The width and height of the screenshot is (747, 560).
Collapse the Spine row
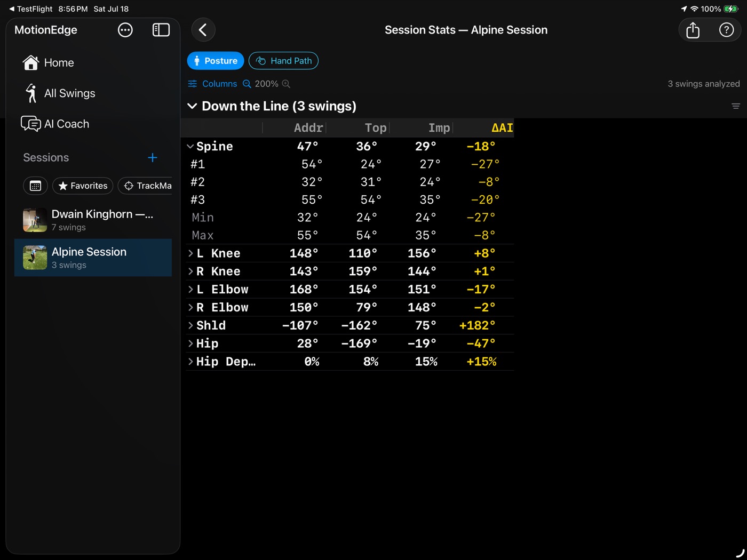190,146
